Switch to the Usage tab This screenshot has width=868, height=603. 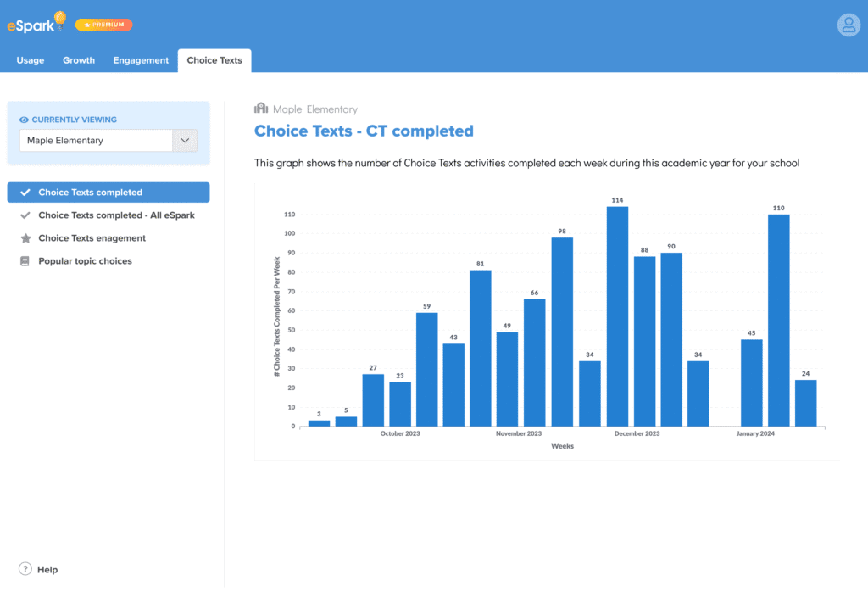coord(31,60)
